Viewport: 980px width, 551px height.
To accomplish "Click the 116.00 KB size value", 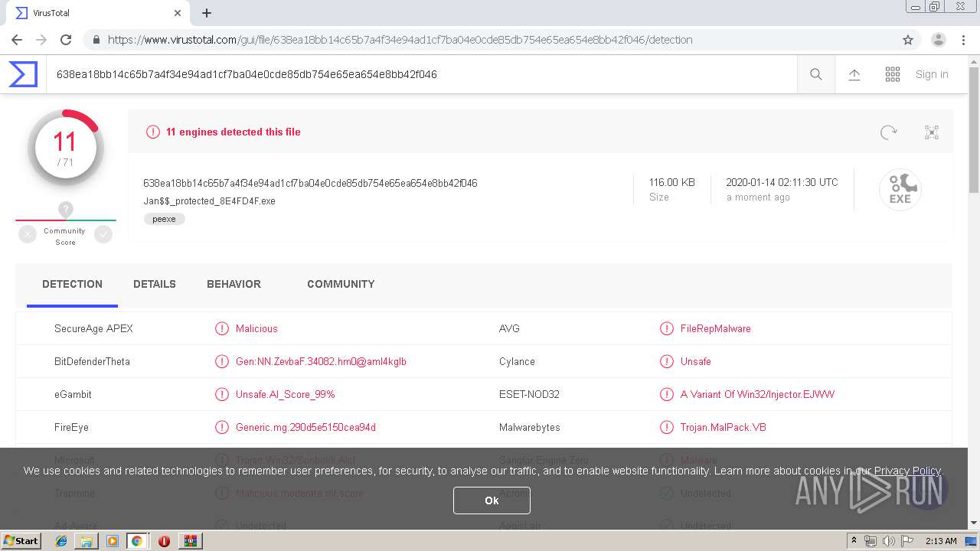I will click(x=671, y=182).
